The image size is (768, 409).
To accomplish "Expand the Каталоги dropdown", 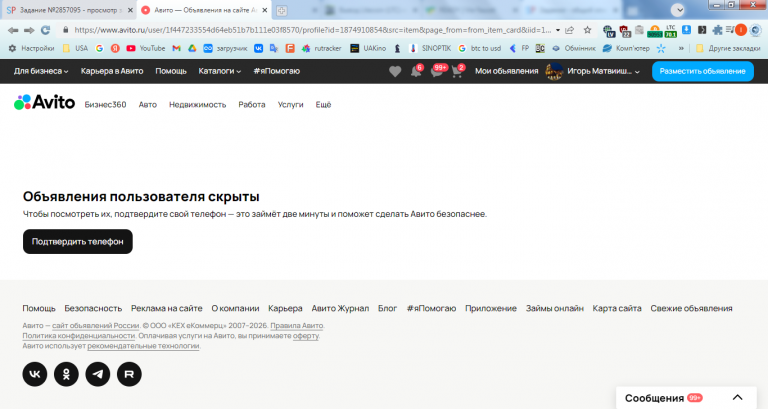I will click(219, 72).
